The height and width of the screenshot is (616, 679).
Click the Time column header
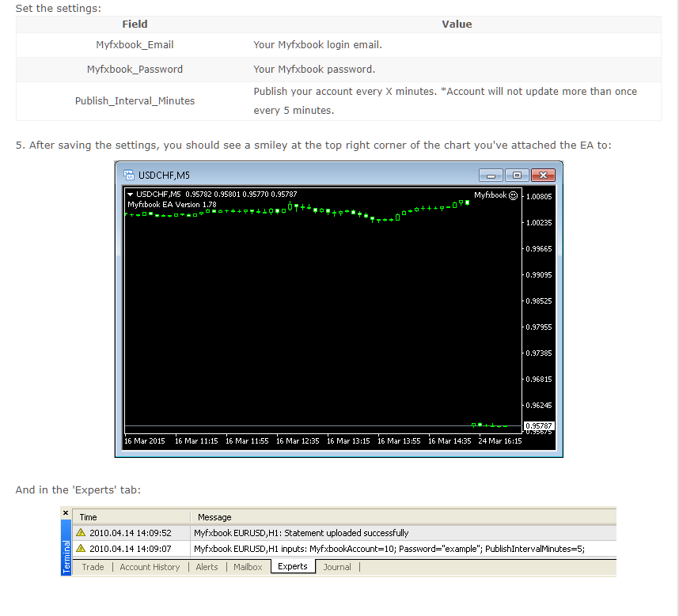pyautogui.click(x=131, y=517)
